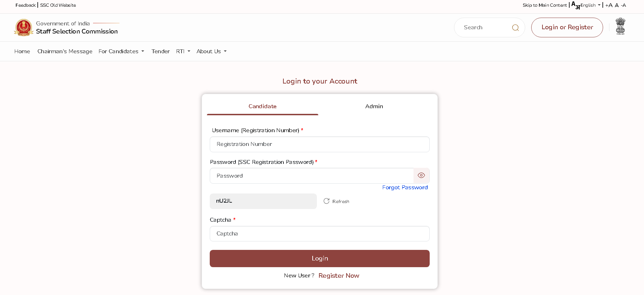Decrease font size with -A
644x295 pixels.
pyautogui.click(x=624, y=5)
